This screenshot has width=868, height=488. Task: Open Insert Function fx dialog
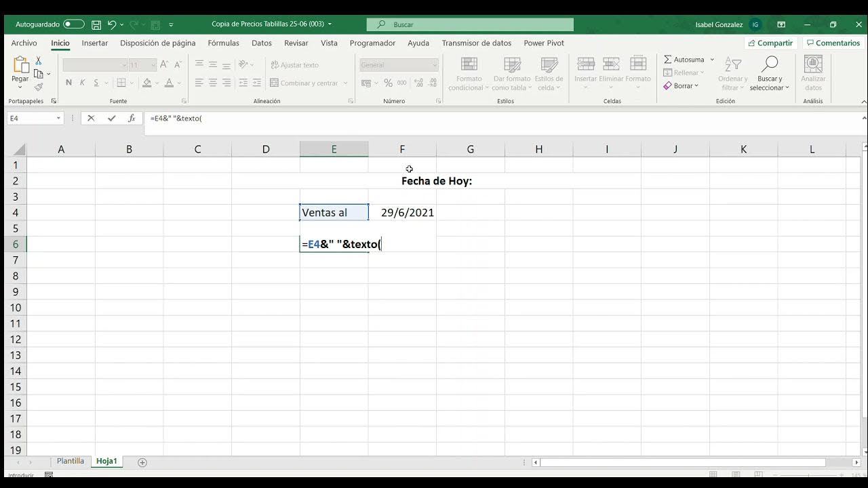click(x=132, y=118)
